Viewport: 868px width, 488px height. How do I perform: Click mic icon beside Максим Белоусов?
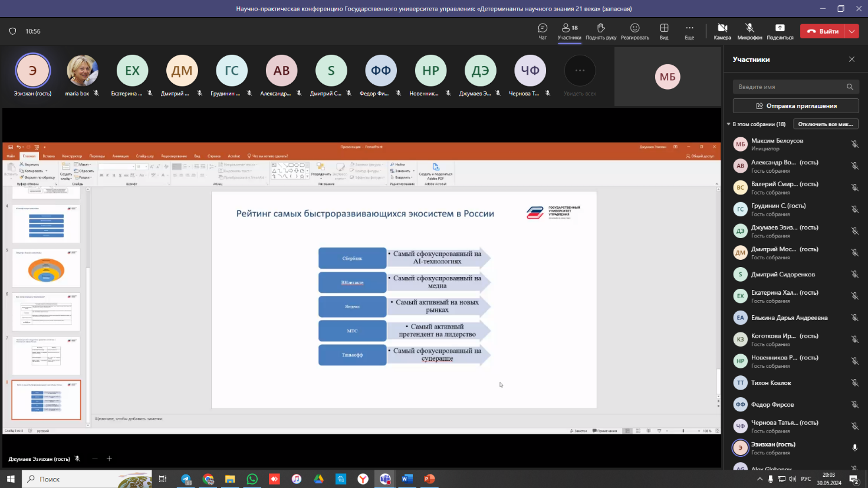854,144
